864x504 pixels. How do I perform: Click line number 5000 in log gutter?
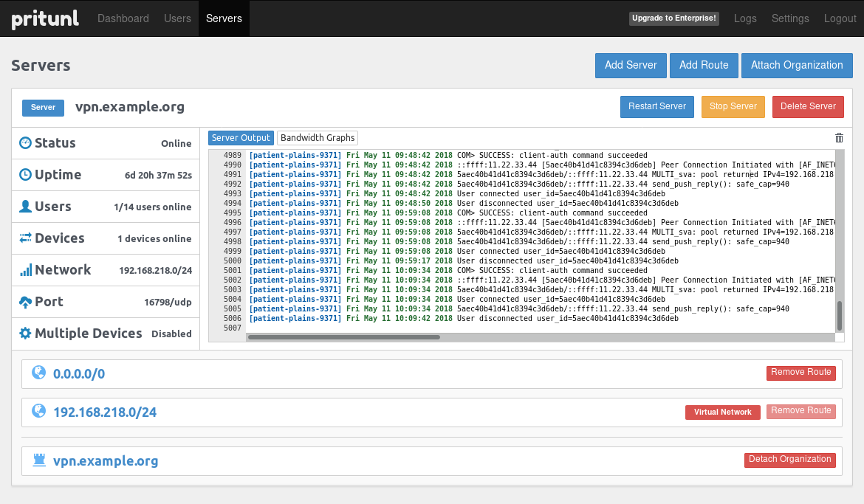233,261
